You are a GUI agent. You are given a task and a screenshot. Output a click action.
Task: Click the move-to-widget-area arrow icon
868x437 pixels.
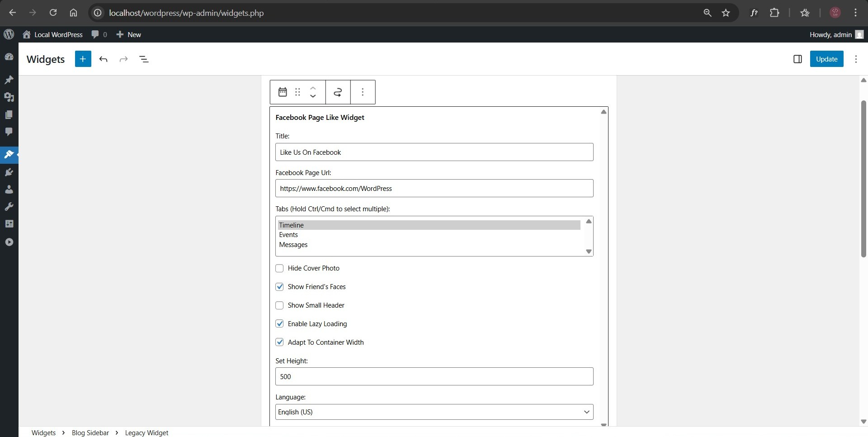click(337, 92)
